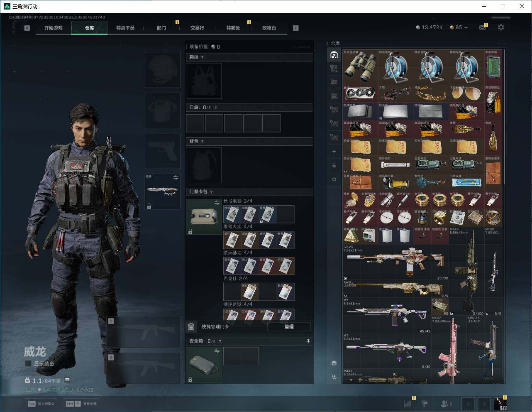Viewport: 532px width, 412px height.
Task: Open the 开始游戏 tab
Action: (54, 28)
